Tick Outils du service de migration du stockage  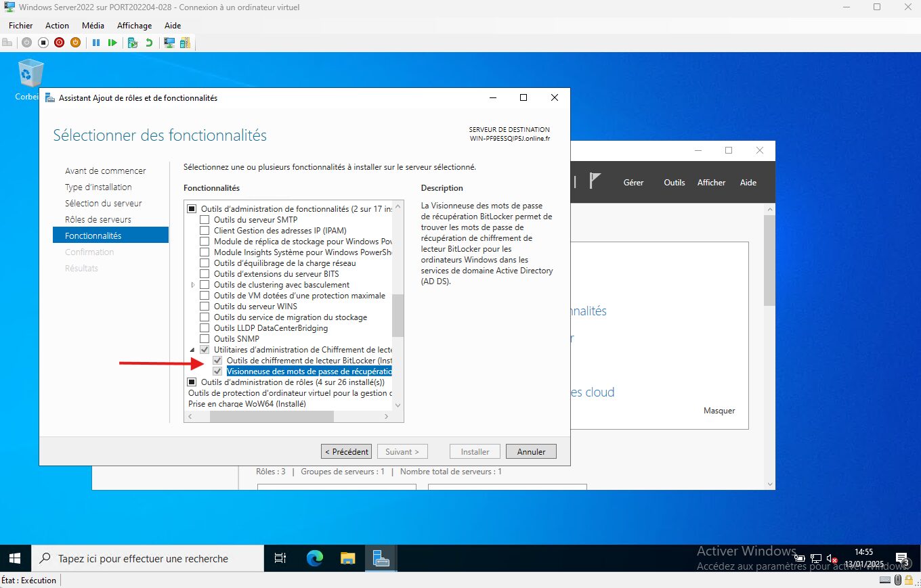click(x=205, y=317)
